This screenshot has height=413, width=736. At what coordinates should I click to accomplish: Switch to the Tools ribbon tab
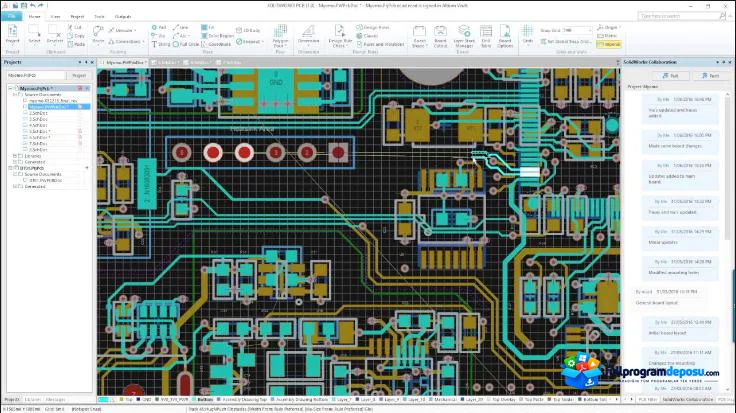coord(99,16)
